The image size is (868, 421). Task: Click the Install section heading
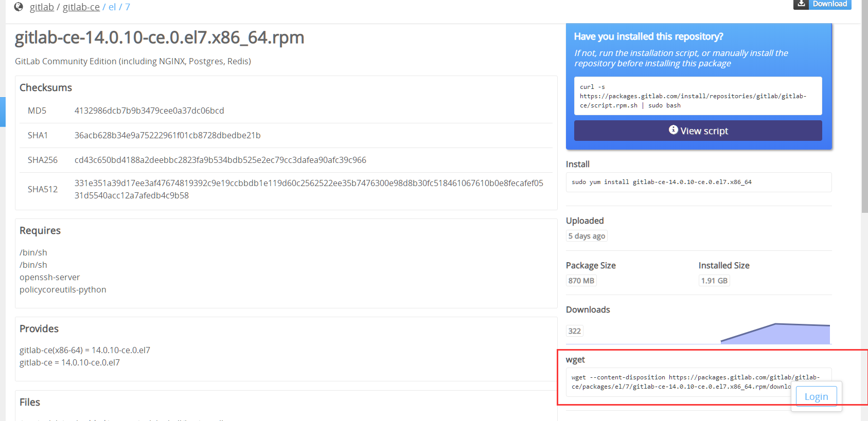(x=578, y=164)
